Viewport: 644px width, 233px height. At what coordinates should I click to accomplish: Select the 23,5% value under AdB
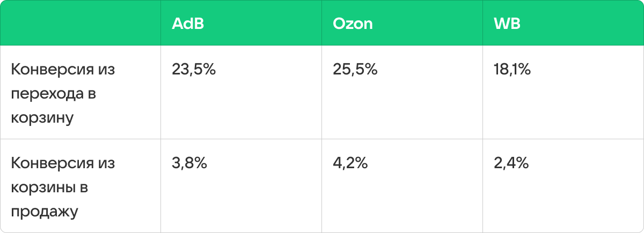click(194, 69)
